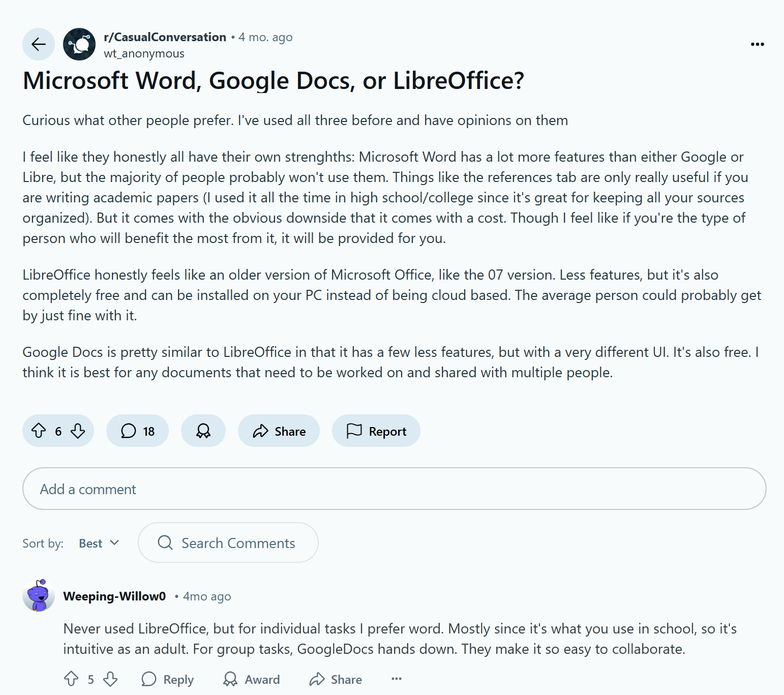Upvote Weeping-Willow0's comment

(x=71, y=679)
